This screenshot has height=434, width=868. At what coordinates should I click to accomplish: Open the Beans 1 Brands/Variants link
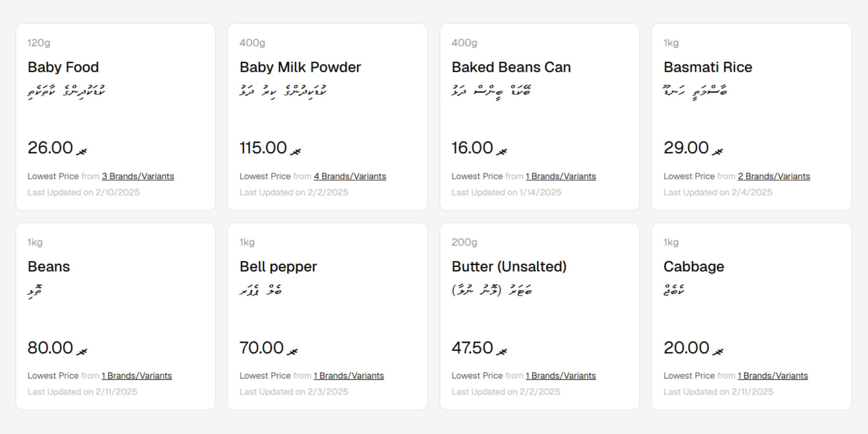137,375
